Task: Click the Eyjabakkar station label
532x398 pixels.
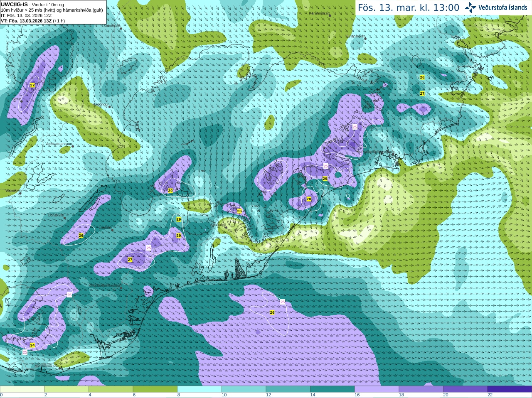Action: point(356,36)
